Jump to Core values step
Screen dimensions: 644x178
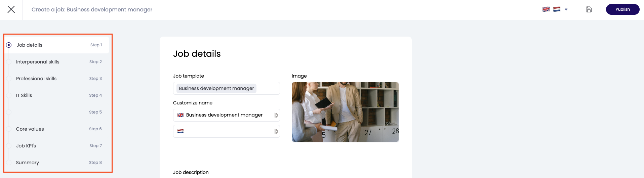30,129
